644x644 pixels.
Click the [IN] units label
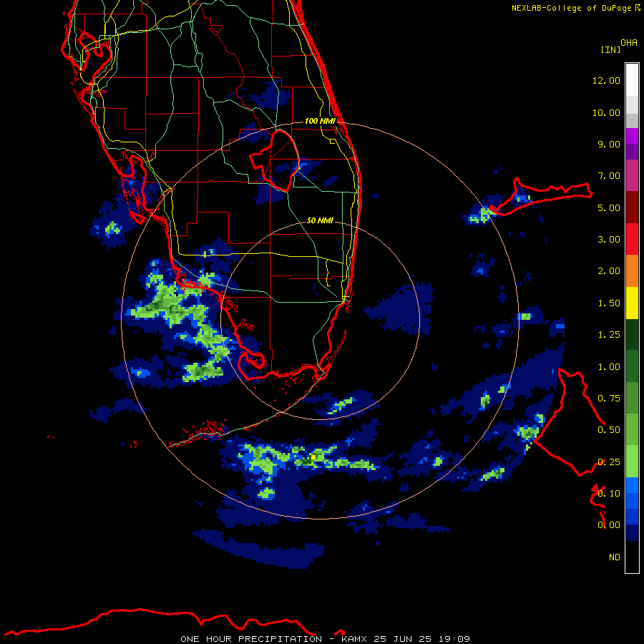click(x=610, y=49)
